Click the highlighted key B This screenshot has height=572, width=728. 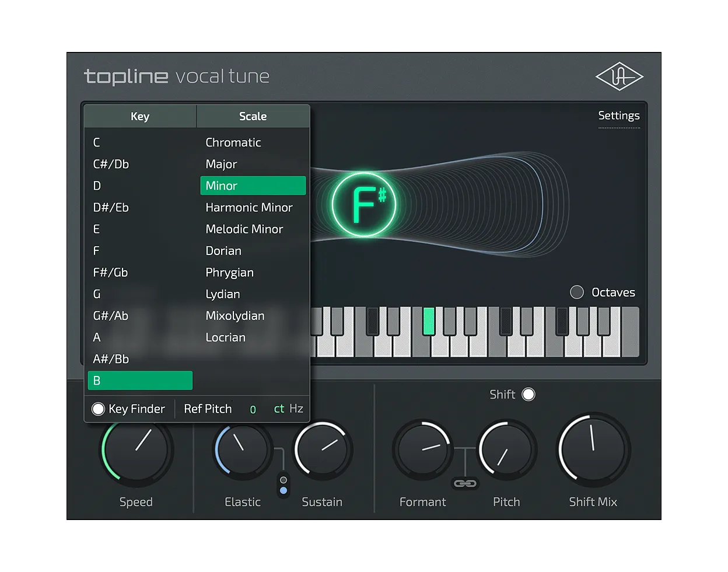tap(140, 381)
